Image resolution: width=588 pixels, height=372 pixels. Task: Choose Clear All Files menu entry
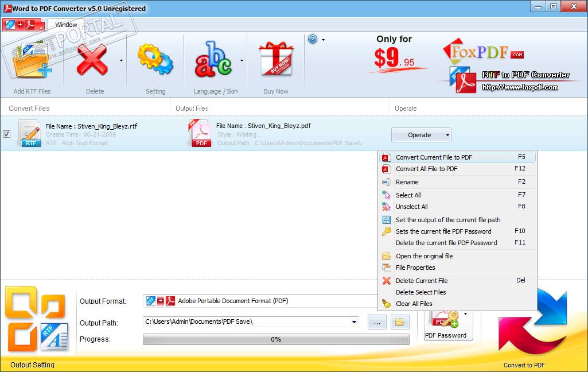tap(458, 304)
